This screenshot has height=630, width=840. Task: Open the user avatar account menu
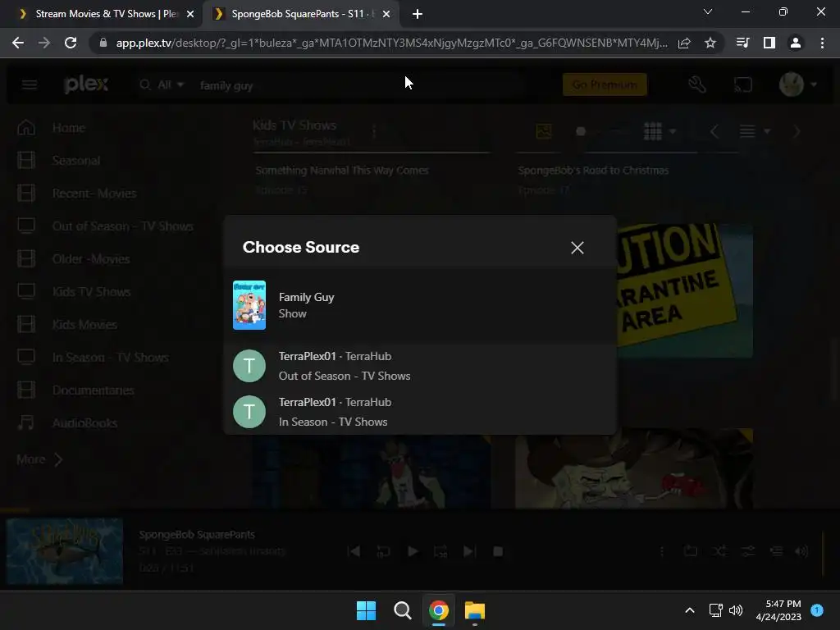[x=797, y=84]
